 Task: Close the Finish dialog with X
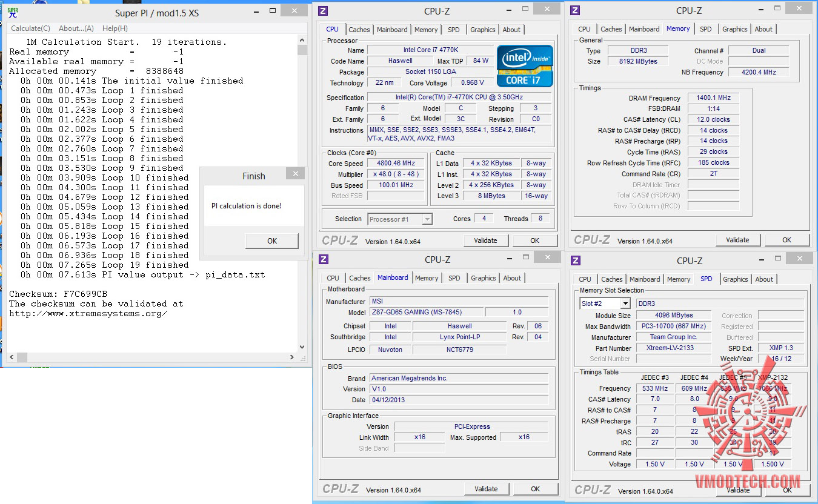pos(295,174)
